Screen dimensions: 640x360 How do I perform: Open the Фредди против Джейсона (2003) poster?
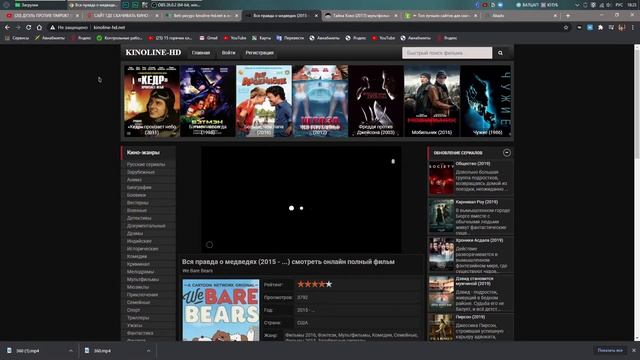coord(376,101)
